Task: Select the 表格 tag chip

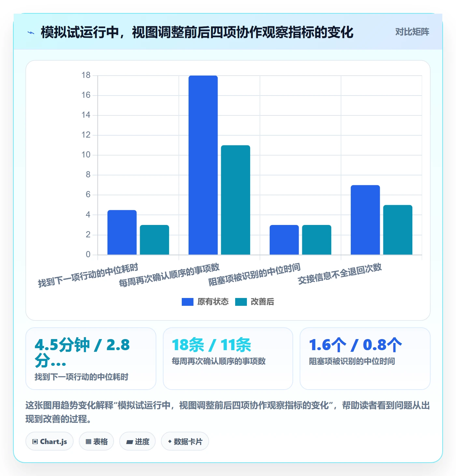Action: [x=96, y=441]
